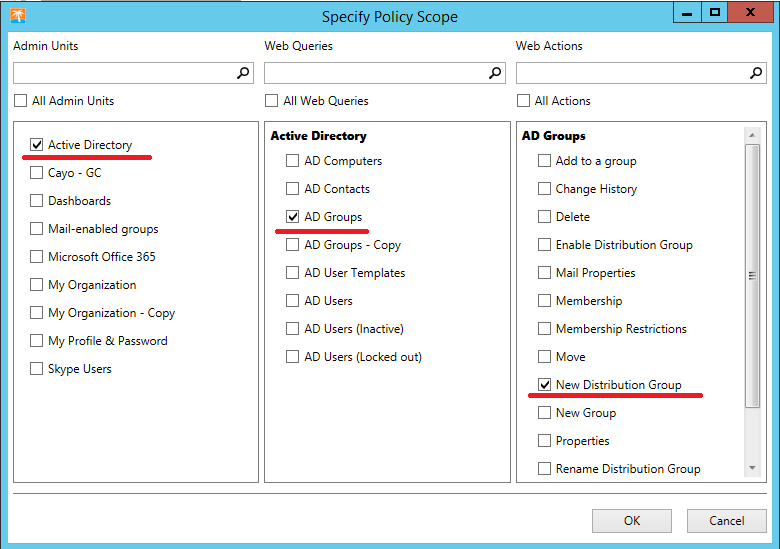
Task: Check the Enable Distribution Group action
Action: (x=545, y=245)
